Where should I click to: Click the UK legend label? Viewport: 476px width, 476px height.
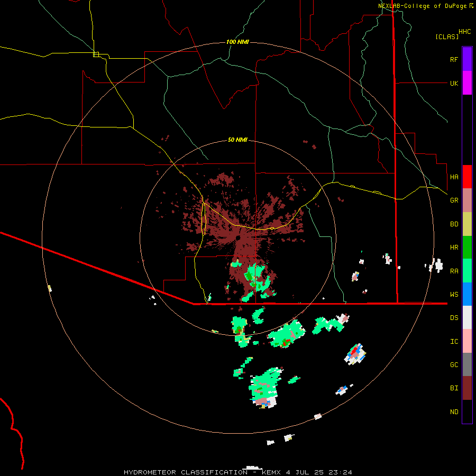454,83
